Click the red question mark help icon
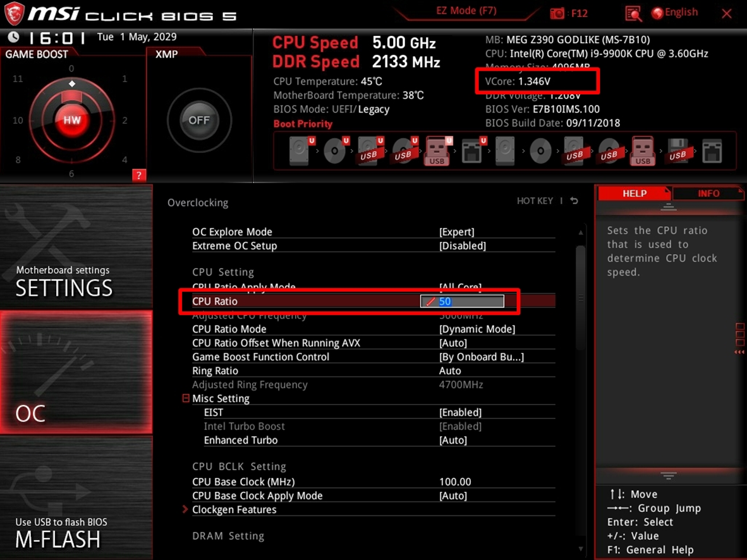 (138, 175)
